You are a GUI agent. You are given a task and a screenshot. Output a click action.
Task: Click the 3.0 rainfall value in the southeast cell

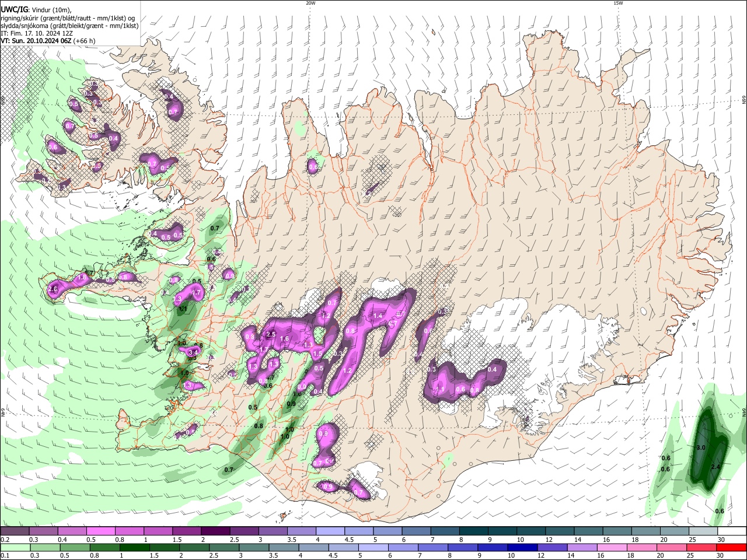[x=701, y=447]
